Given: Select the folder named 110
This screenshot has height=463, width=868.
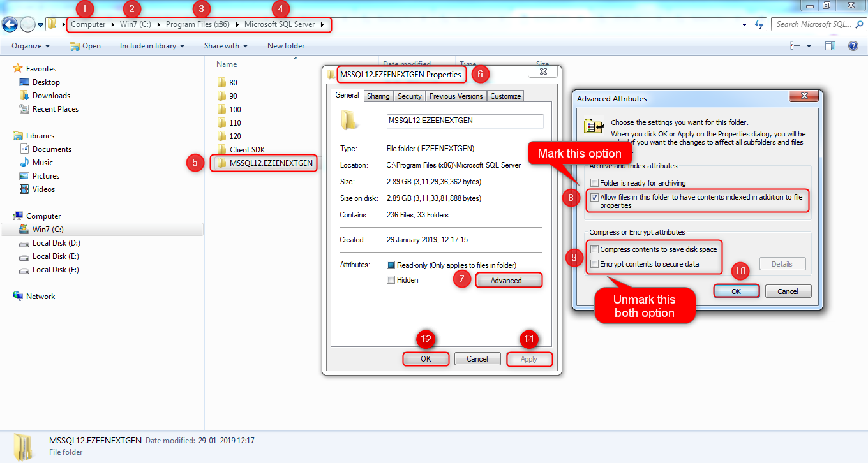Looking at the screenshot, I should click(235, 122).
